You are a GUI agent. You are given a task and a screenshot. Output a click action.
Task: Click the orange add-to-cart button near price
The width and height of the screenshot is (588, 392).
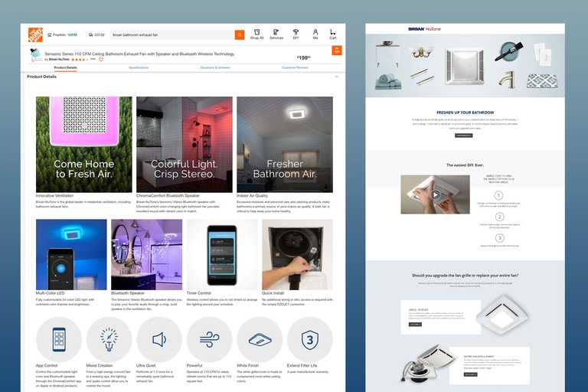click(x=337, y=51)
